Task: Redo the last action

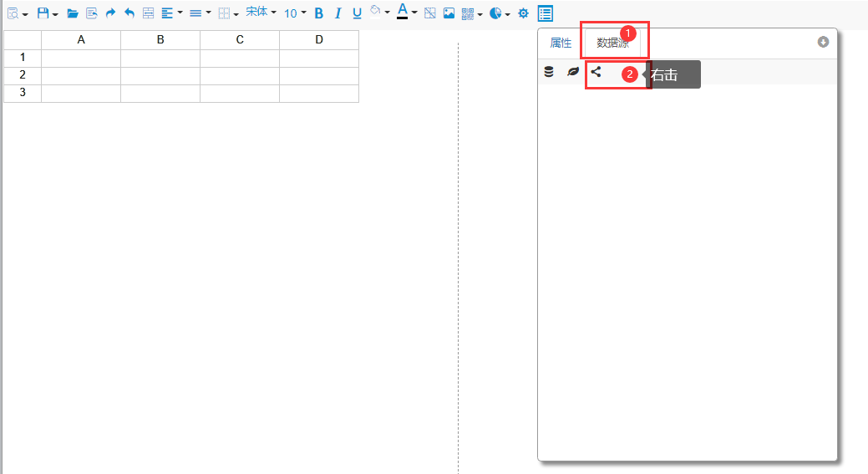Action: coord(110,13)
